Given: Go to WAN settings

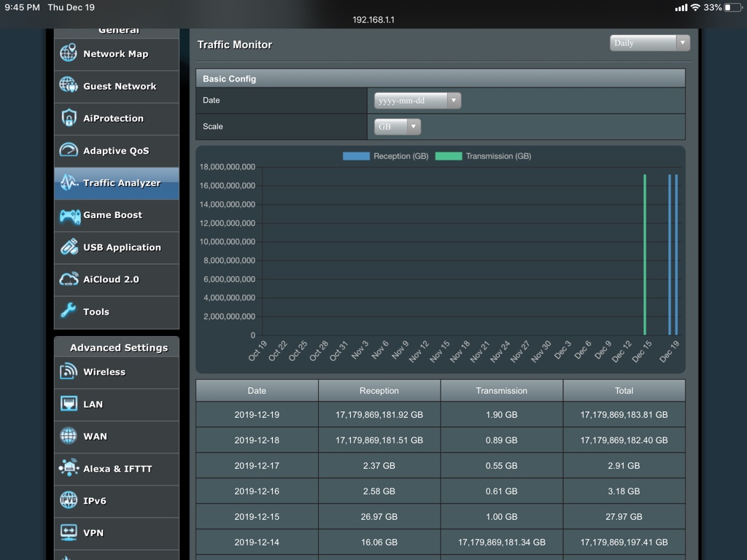Looking at the screenshot, I should coord(117,436).
